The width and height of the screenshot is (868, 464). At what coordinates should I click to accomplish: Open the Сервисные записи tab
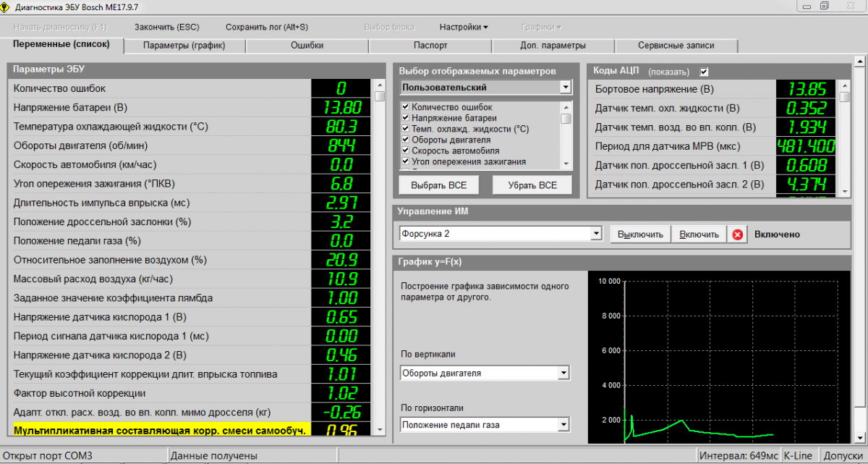[676, 46]
